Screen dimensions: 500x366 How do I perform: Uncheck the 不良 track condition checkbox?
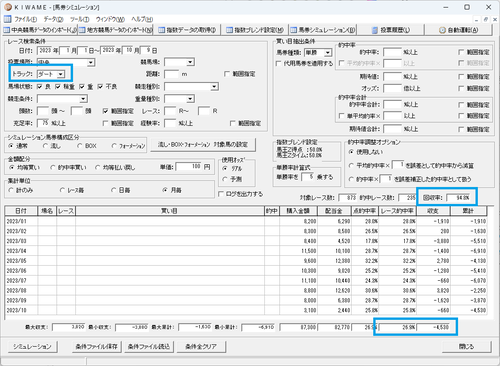100,87
